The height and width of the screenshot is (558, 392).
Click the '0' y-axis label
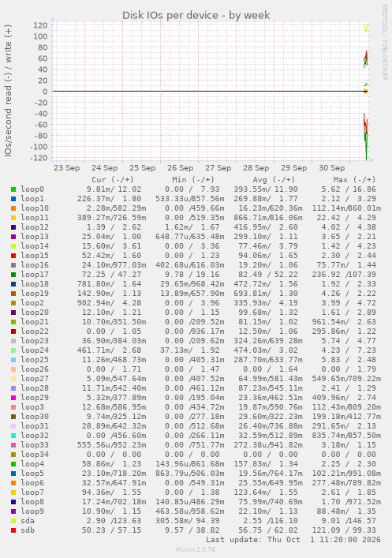[45, 92]
